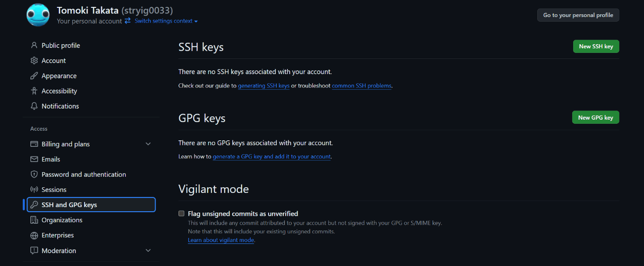Open the Sessions settings page

click(x=54, y=190)
